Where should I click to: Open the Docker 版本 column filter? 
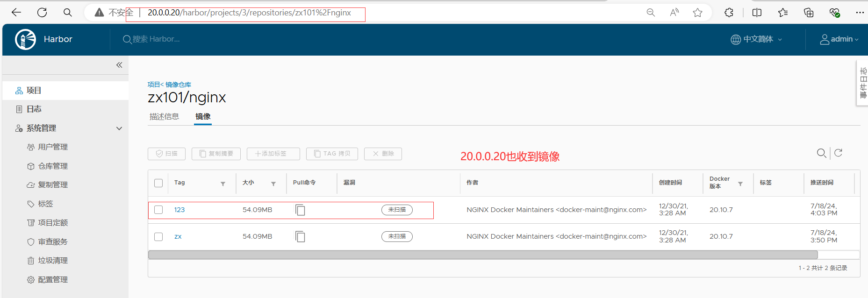[x=740, y=184]
